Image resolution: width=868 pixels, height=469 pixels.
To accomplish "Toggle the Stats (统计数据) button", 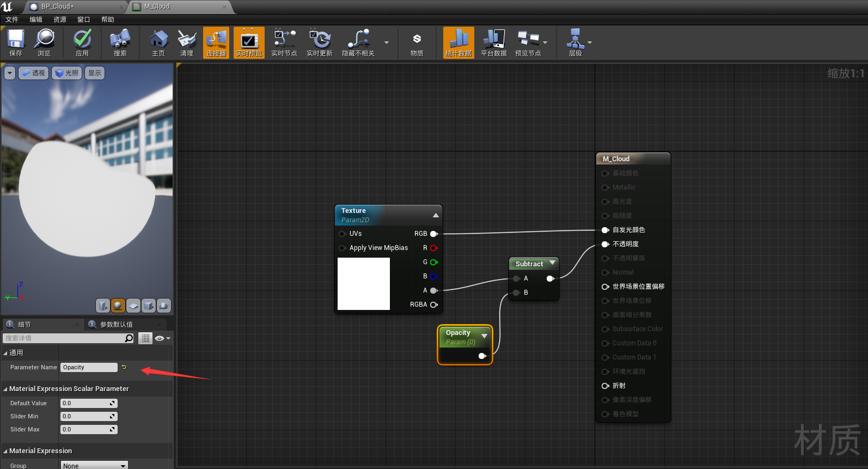I will coord(459,42).
